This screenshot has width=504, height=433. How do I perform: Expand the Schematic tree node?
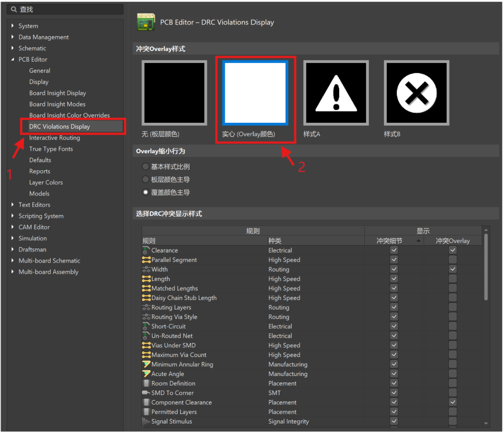tap(13, 48)
